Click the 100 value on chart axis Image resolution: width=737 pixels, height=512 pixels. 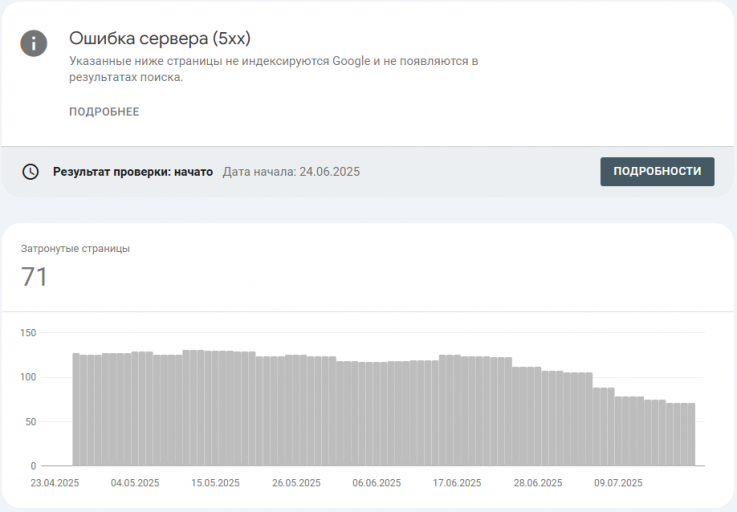click(28, 377)
